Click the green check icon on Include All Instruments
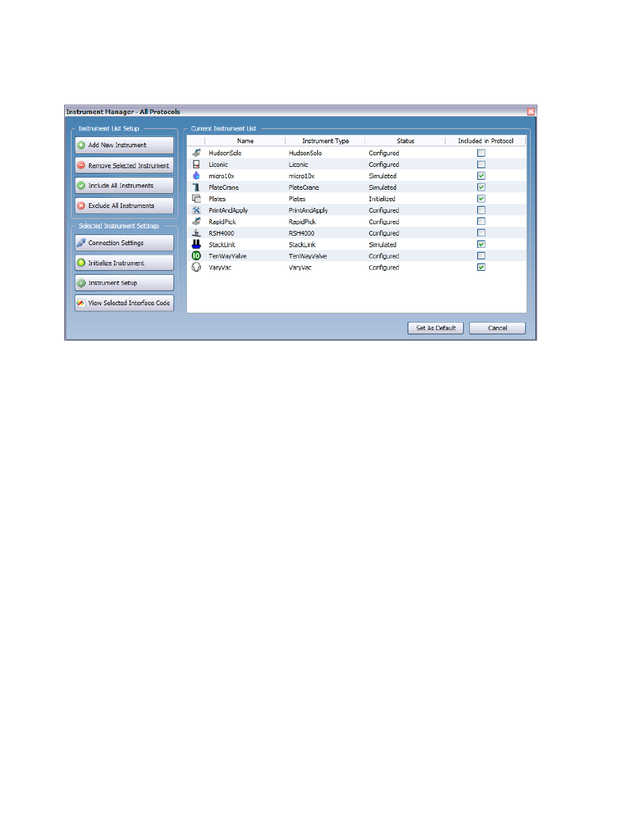 [81, 186]
